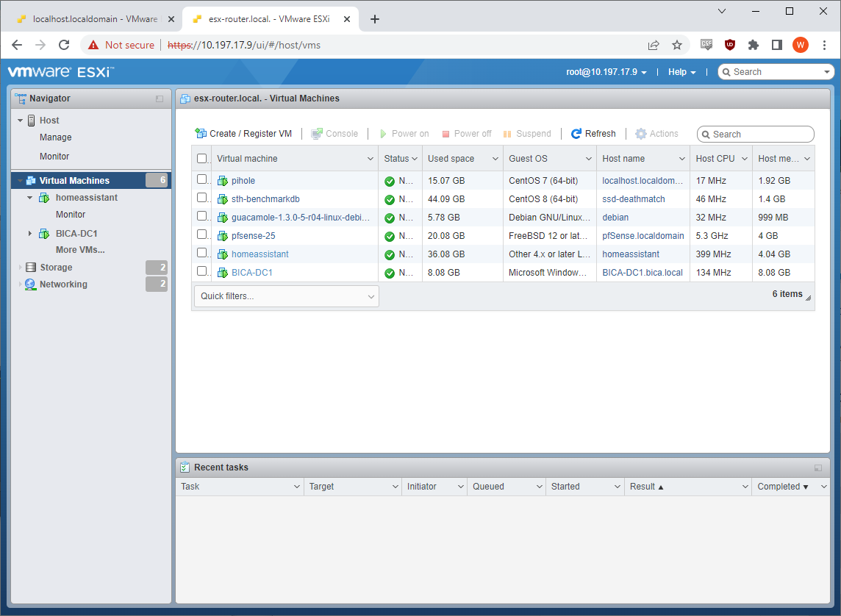
Task: Open the Quick filters dropdown
Action: click(x=287, y=296)
